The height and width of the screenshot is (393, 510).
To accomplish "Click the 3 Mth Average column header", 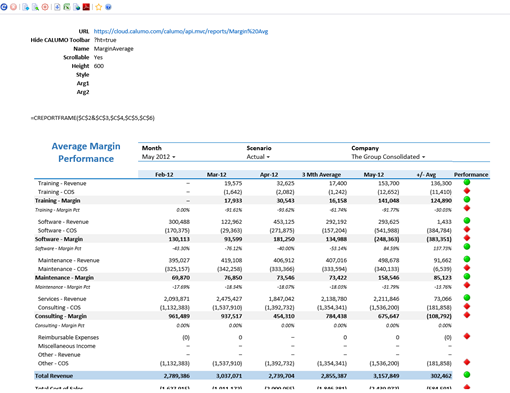I will (321, 175).
